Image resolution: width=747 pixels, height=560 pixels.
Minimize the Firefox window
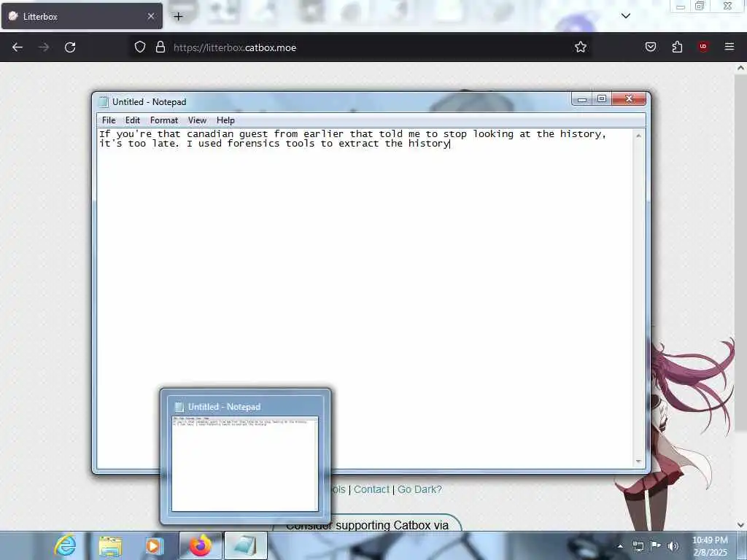tap(681, 6)
